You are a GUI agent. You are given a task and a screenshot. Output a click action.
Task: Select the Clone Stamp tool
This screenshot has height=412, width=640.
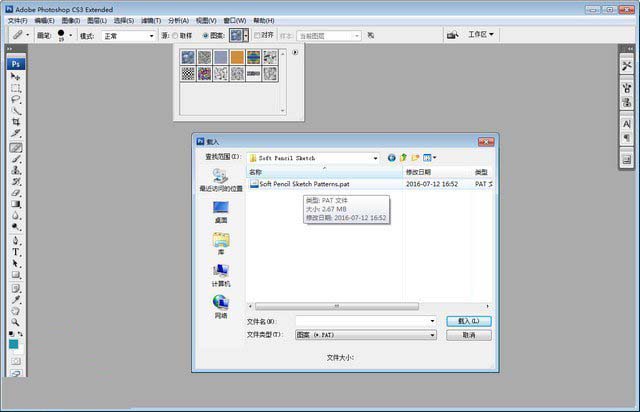(16, 170)
